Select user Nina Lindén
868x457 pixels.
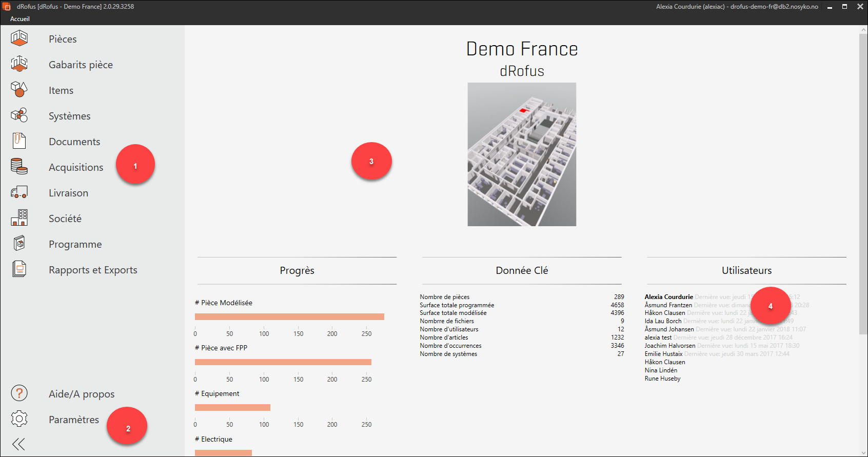661,370
